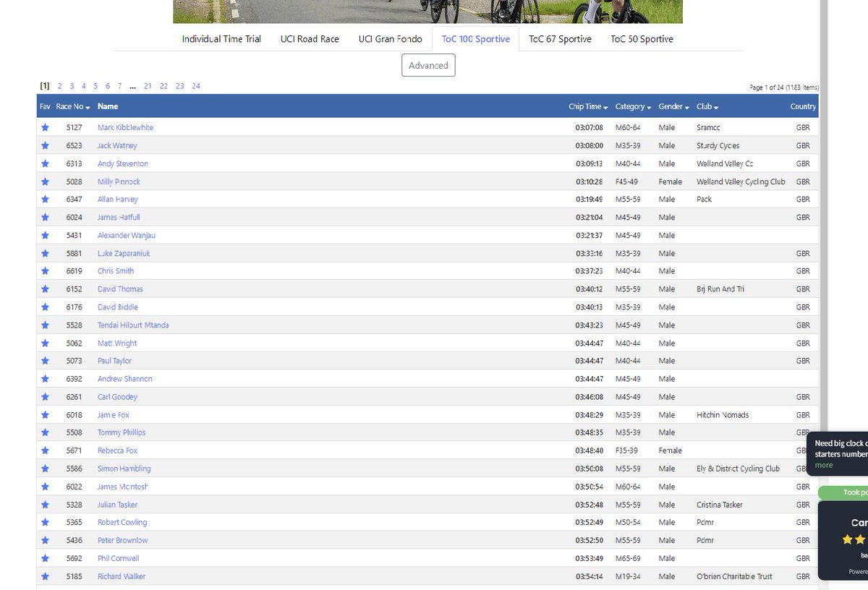Viewport: 868px width, 590px height.
Task: Click club name Ely & District Cycling Club
Action: pos(738,468)
